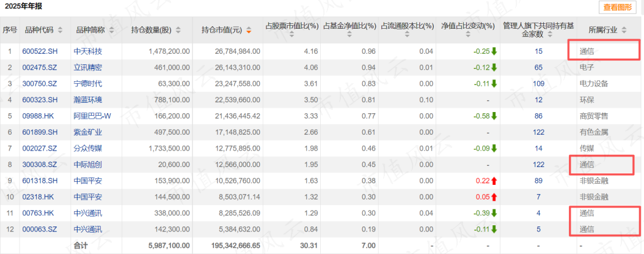Sort by 所属行业 column icon
The height and width of the screenshot is (254, 644).
(624, 30)
